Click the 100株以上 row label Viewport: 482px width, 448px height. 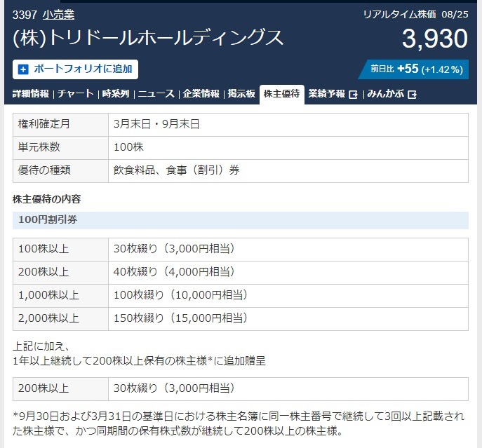[x=60, y=250]
